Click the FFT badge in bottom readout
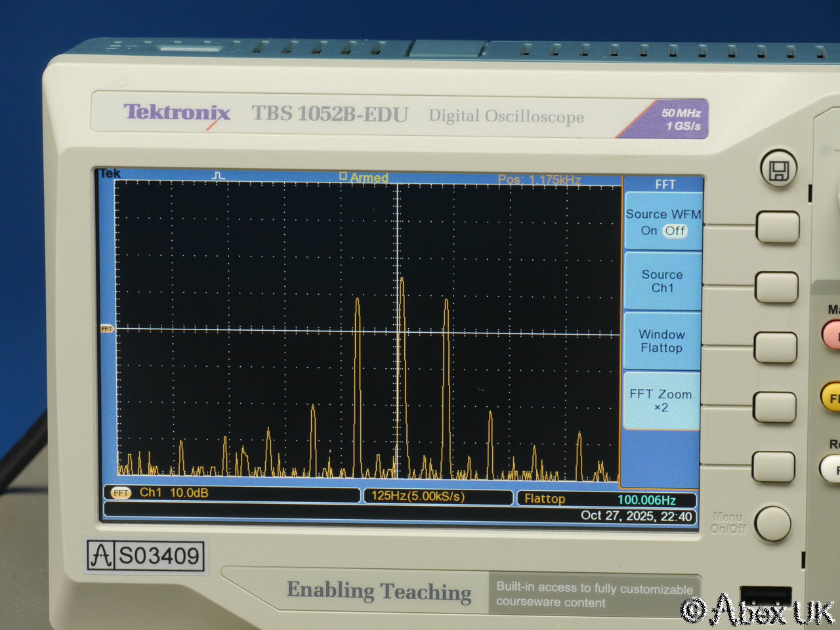Screen dimensions: 840x630 [x=121, y=493]
